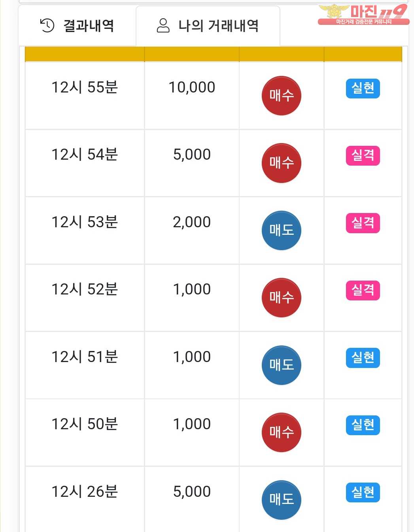The image size is (414, 532).
Task: Open the 결과내역 results history tab
Action: pos(78,26)
